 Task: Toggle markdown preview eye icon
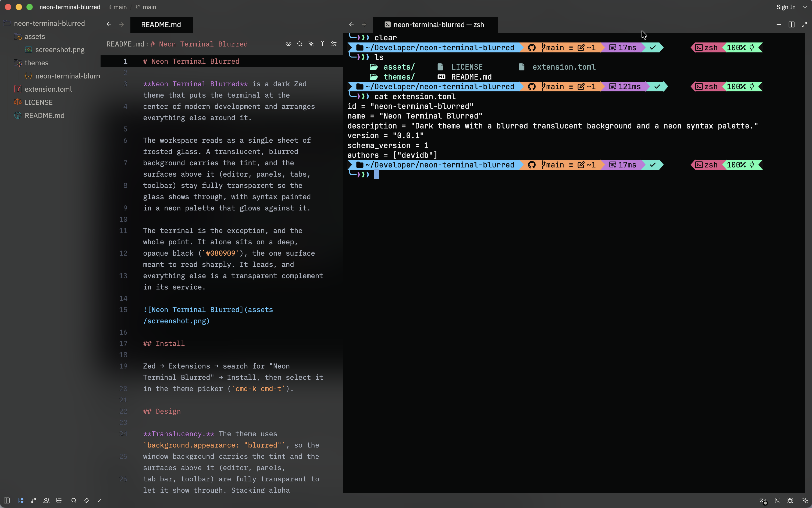click(288, 44)
